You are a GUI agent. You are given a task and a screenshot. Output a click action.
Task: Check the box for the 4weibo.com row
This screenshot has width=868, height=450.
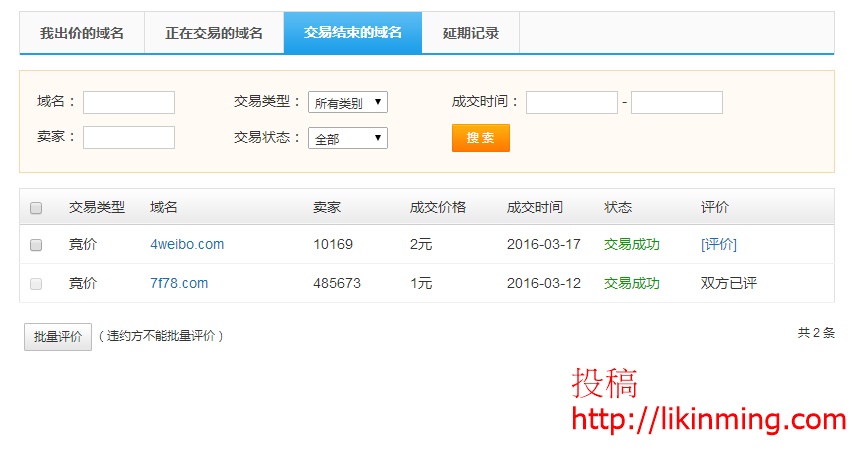click(36, 245)
